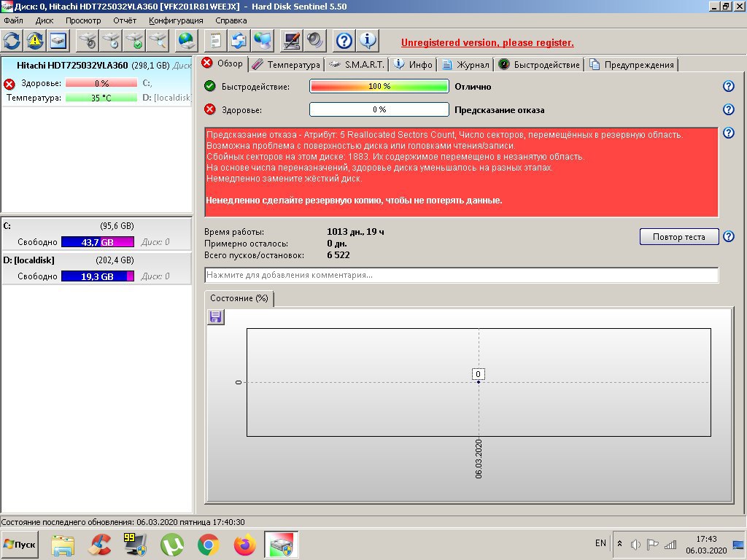Select the Состояние (%) graph tab

coord(239,298)
